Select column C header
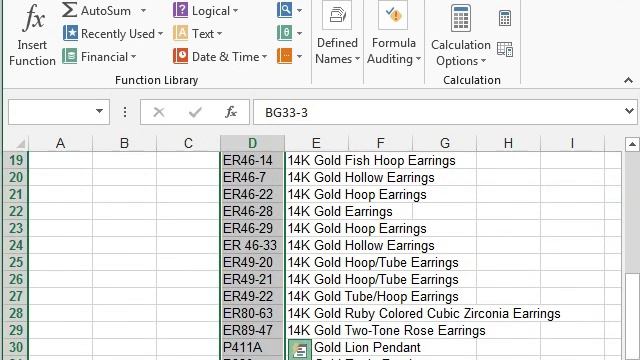The height and width of the screenshot is (360, 640). click(188, 143)
